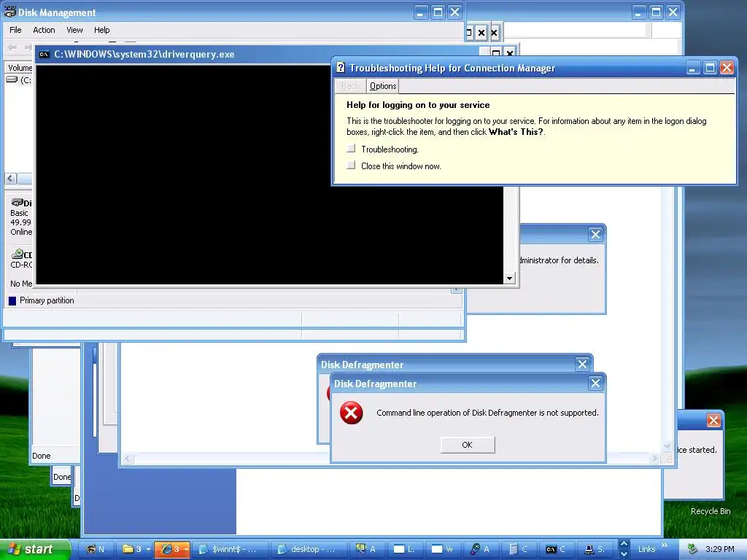Expand the Internet Explorer group dropdown arrow
747x560 pixels.
[186, 549]
